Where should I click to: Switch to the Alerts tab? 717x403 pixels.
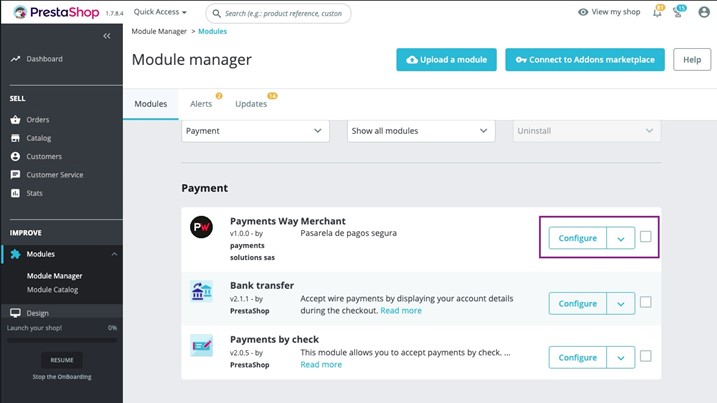(201, 104)
